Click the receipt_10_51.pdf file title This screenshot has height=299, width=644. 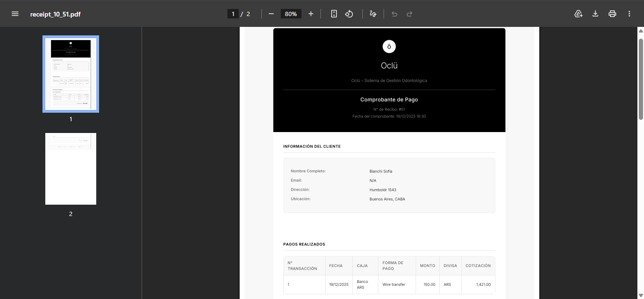(x=55, y=14)
